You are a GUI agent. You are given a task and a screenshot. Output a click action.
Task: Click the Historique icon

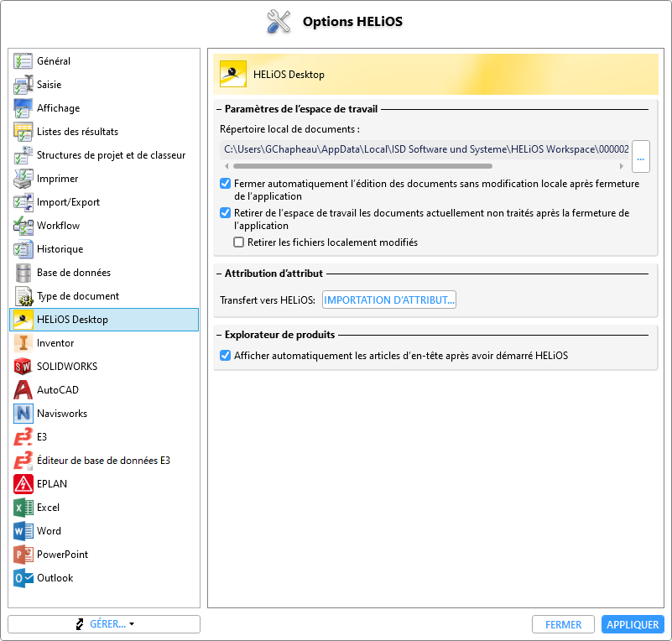pyautogui.click(x=23, y=249)
